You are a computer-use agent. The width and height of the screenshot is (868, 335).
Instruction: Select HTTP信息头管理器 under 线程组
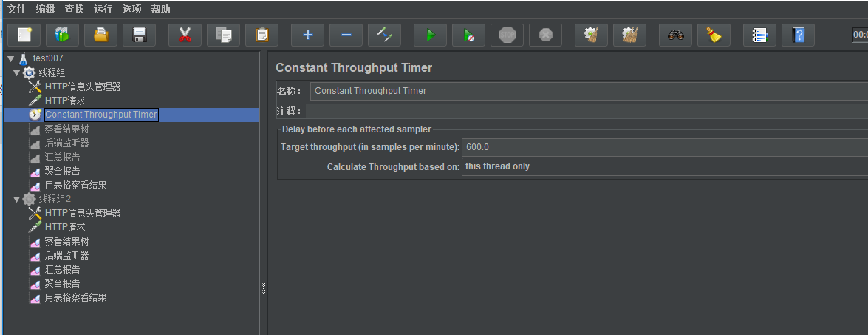point(83,87)
